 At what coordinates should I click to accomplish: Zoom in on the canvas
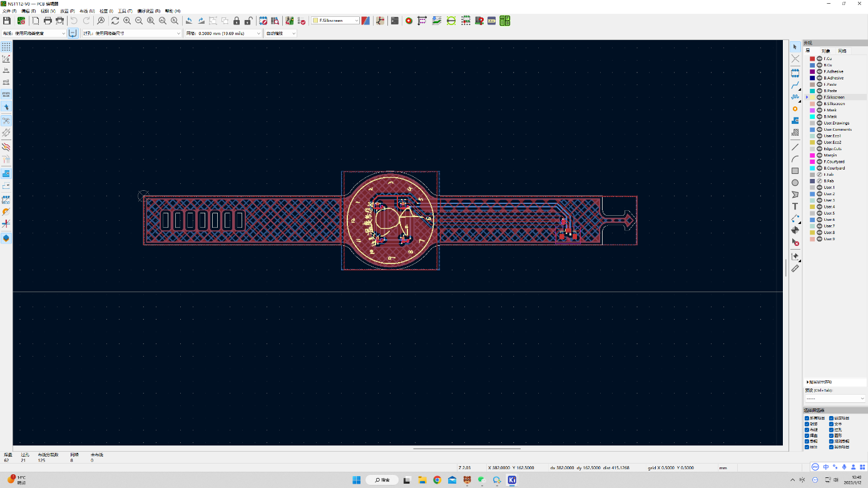coord(127,21)
